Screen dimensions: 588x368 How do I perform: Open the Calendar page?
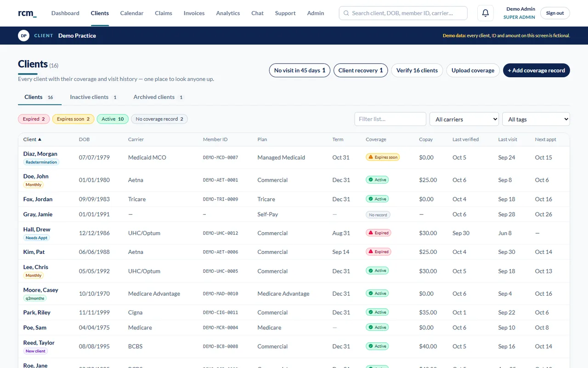coord(132,13)
